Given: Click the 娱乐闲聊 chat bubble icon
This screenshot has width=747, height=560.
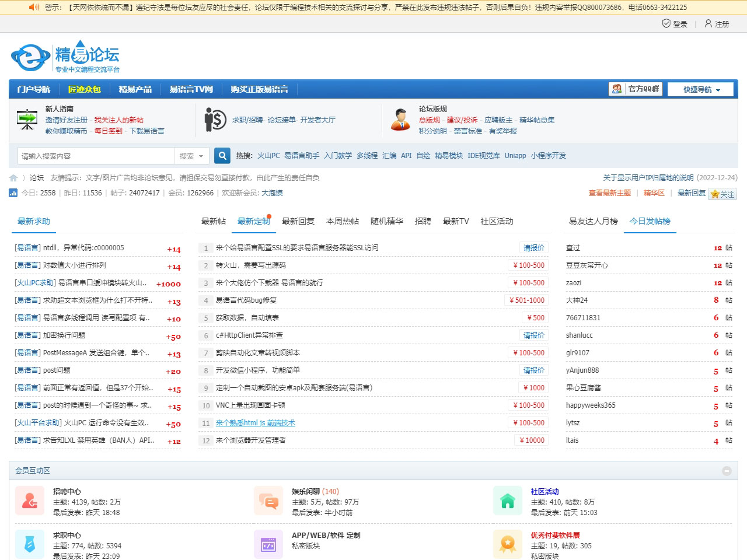Looking at the screenshot, I should pyautogui.click(x=268, y=501).
